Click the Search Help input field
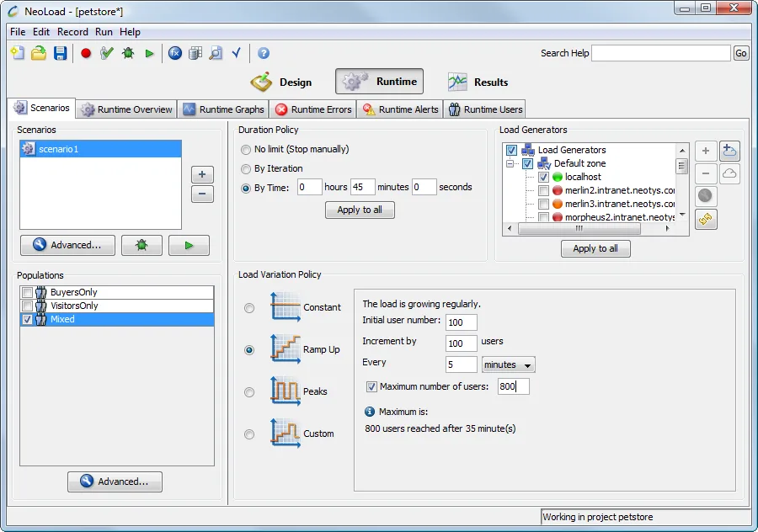The width and height of the screenshot is (758, 532). [661, 53]
